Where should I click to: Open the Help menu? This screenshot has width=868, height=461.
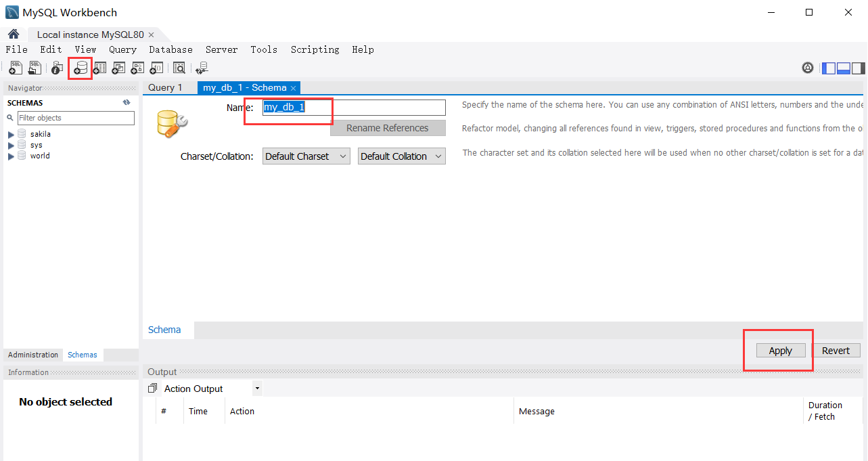click(x=363, y=49)
